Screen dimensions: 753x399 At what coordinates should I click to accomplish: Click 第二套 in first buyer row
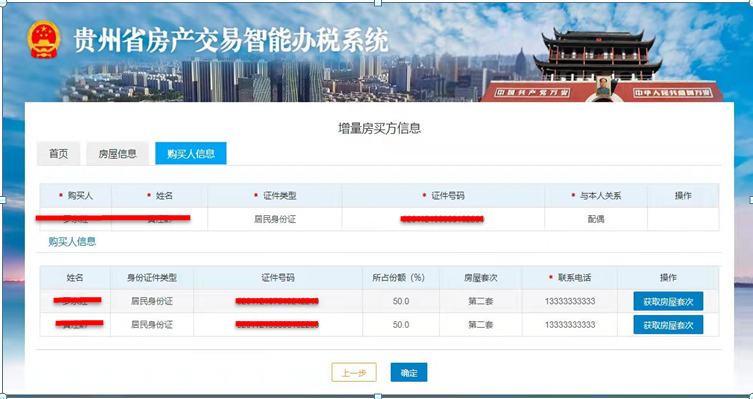[481, 302]
